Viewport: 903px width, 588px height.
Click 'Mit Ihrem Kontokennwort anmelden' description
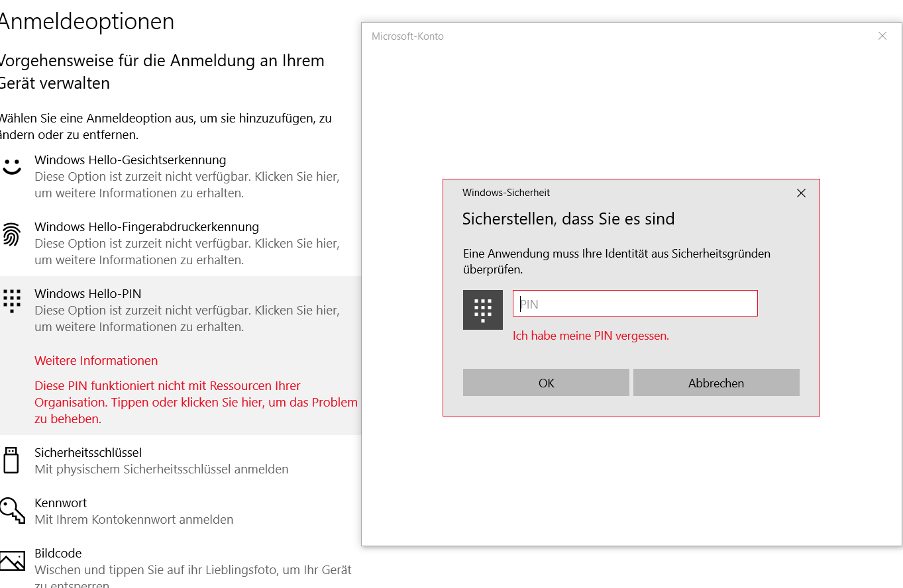coord(134,520)
